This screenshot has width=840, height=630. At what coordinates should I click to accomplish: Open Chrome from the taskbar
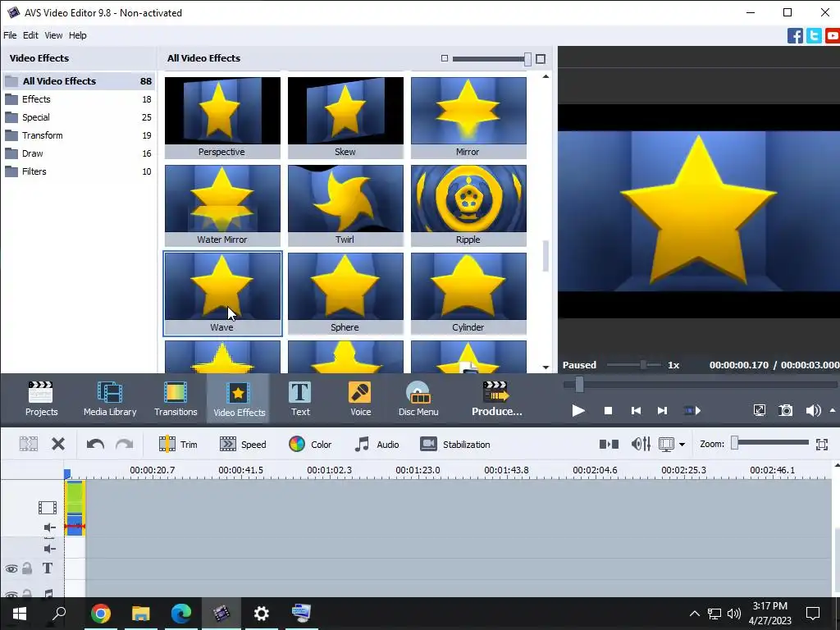click(x=100, y=613)
